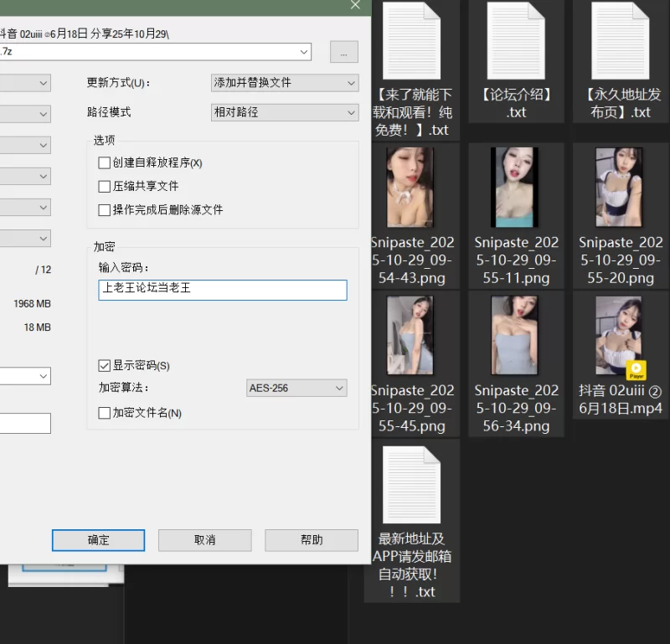
Task: Open the 【来了就能下载和观看！纯免费！】.txt file
Action: pos(413,40)
